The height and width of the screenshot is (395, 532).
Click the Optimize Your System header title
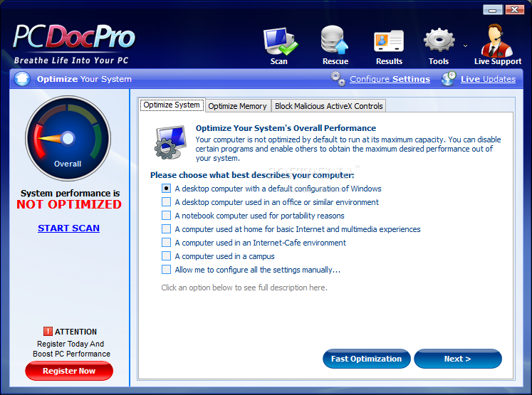pos(84,79)
